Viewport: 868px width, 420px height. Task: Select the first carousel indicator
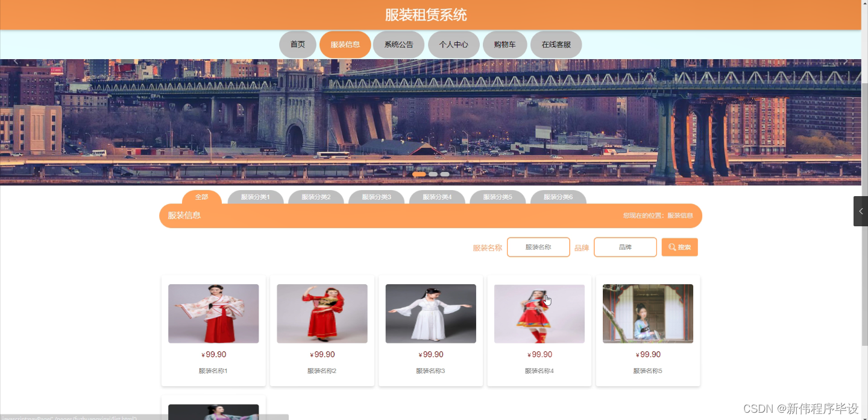click(x=419, y=174)
